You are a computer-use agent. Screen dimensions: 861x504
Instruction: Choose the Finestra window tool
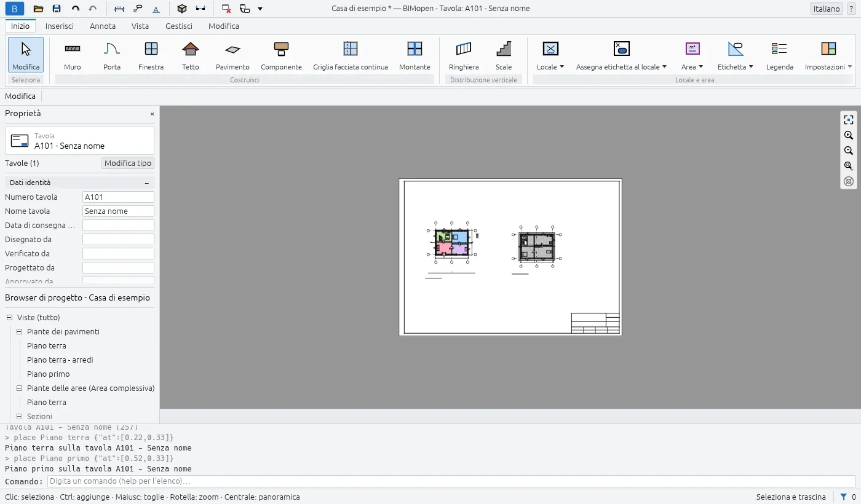click(151, 55)
